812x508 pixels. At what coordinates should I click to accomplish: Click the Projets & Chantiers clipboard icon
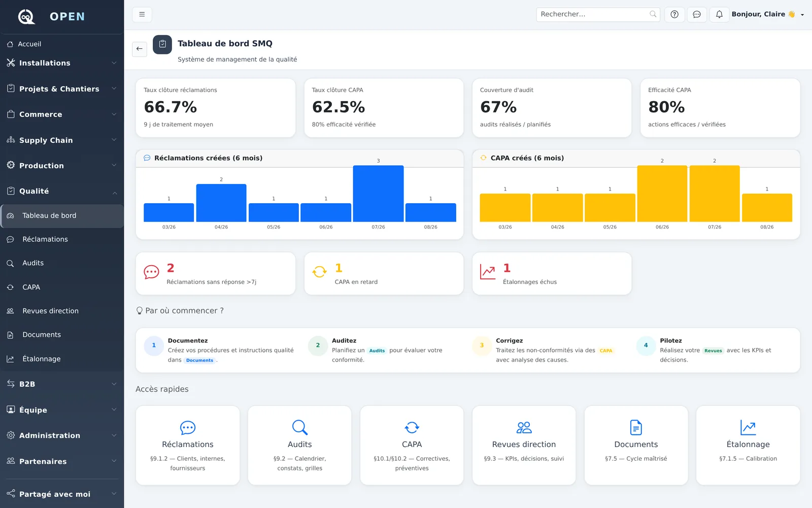tap(11, 88)
